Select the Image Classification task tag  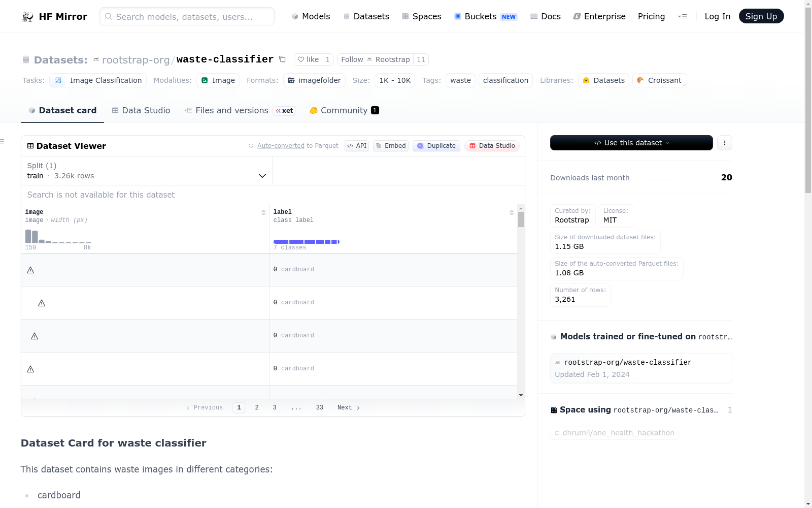pyautogui.click(x=98, y=80)
